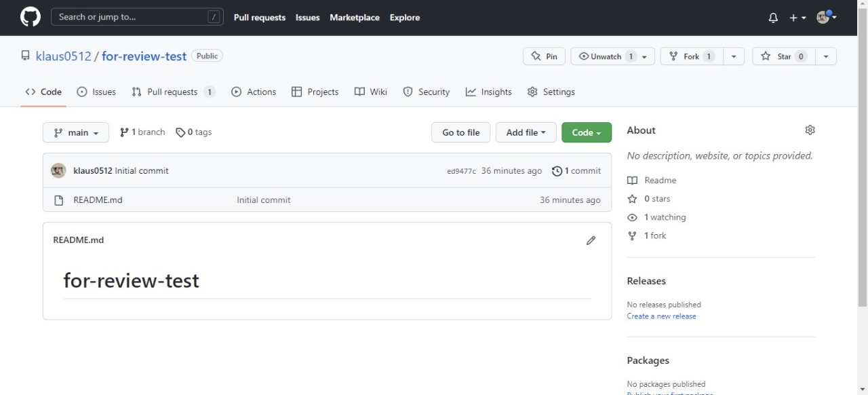The width and height of the screenshot is (868, 395).
Task: Star the repository
Action: coord(784,56)
